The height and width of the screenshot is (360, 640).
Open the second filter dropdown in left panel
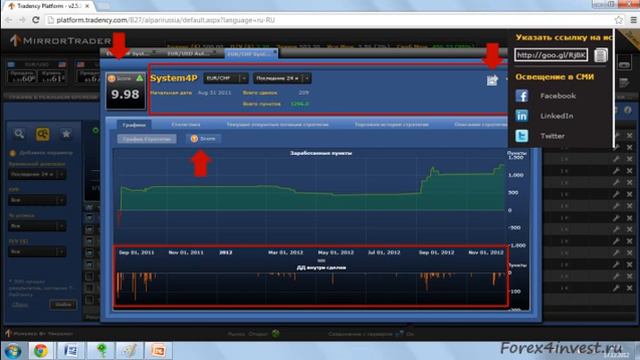(37, 200)
